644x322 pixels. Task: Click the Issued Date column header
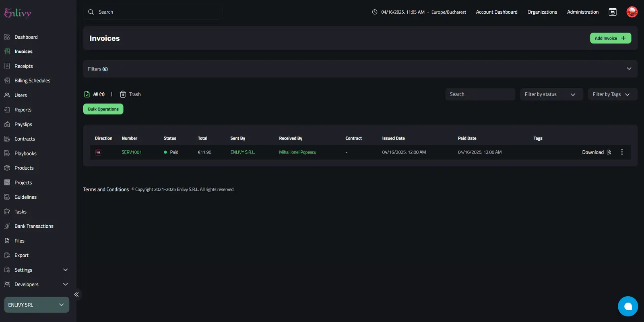394,138
